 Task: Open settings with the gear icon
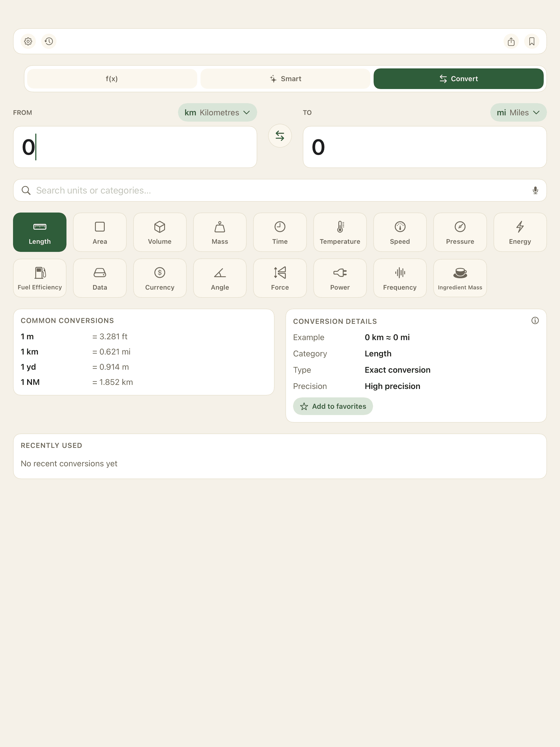coord(28,41)
